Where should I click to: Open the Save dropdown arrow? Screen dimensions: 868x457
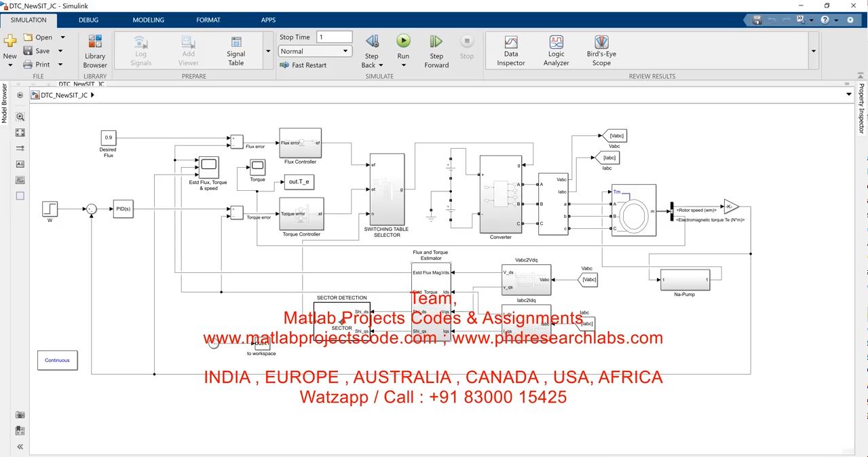tap(60, 51)
